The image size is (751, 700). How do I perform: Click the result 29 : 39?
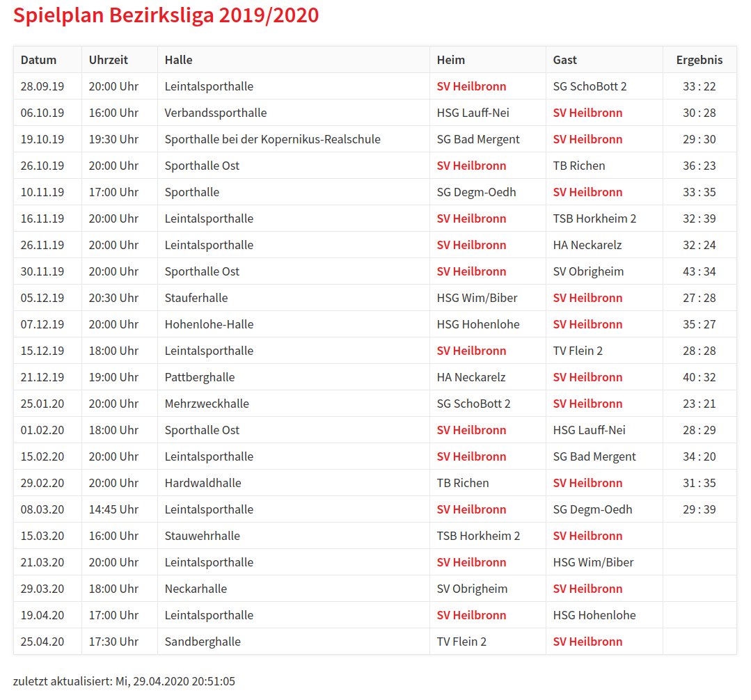click(x=699, y=509)
